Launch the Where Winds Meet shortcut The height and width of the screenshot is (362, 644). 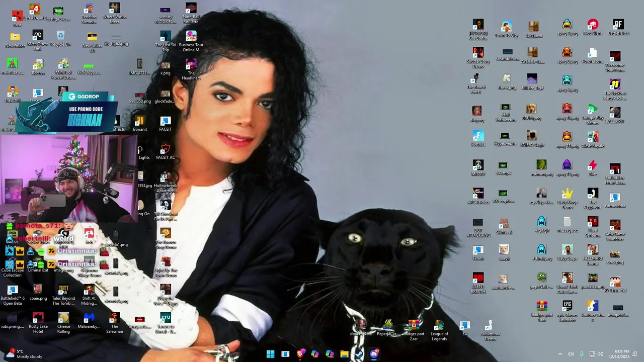pos(115,13)
